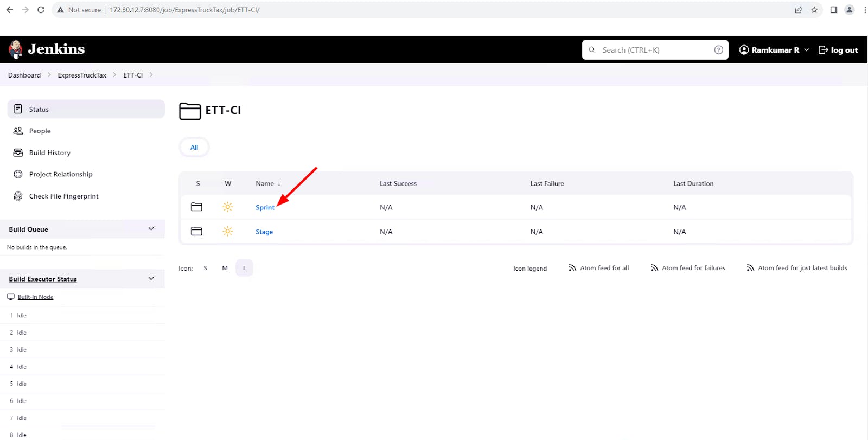The image size is (868, 440).
Task: Click the log out door icon
Action: pyautogui.click(x=823, y=50)
